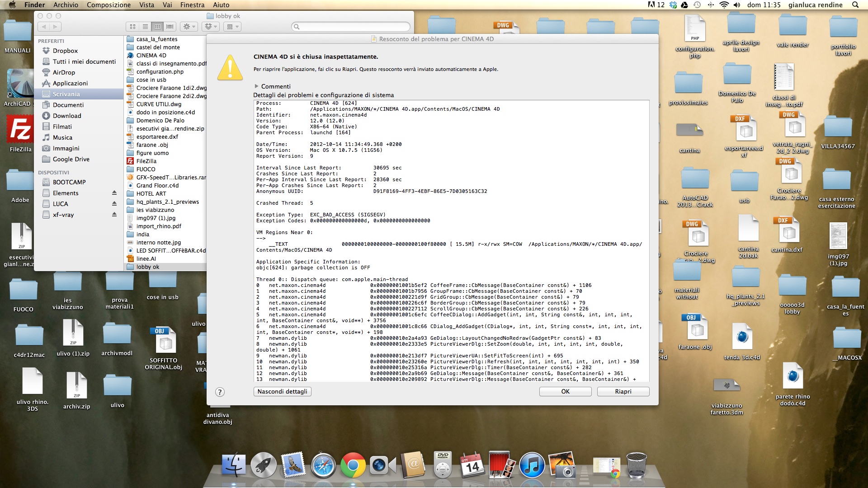Open Google Chrome from the Dock
The width and height of the screenshot is (868, 488).
pos(353,465)
